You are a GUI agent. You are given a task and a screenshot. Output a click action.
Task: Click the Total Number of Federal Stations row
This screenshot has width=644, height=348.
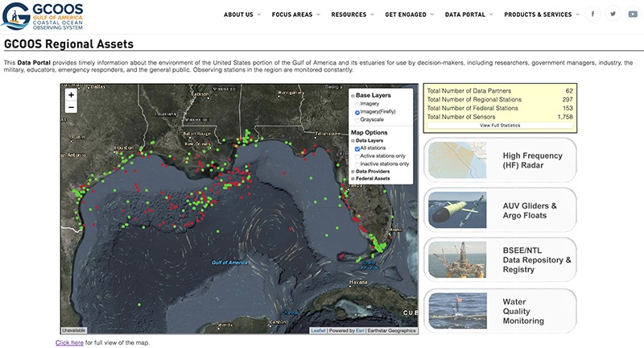tap(500, 108)
